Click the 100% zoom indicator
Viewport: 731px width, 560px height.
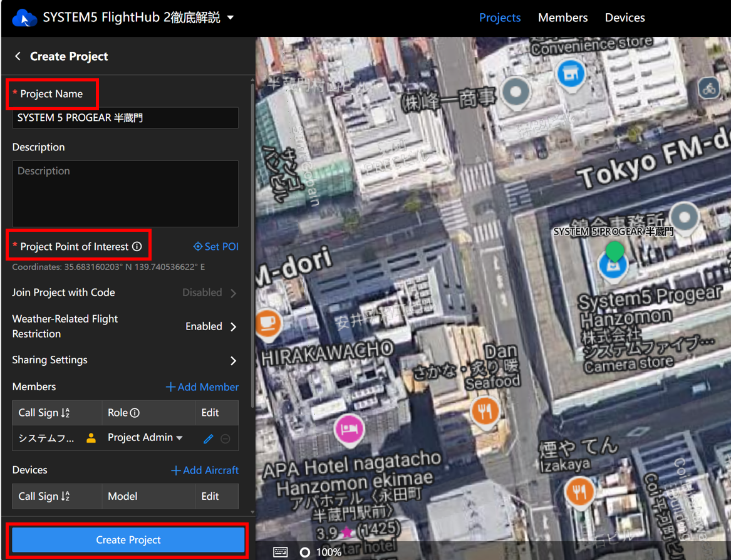329,552
